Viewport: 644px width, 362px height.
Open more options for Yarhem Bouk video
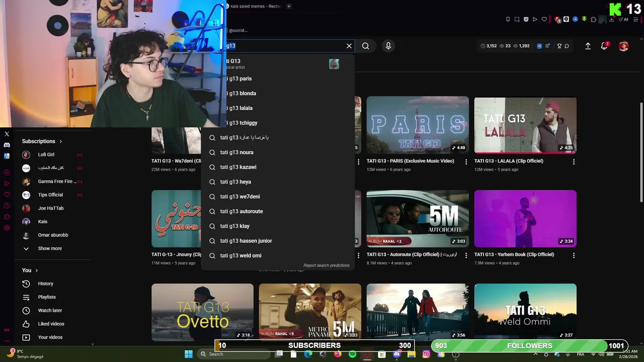pos(574,255)
